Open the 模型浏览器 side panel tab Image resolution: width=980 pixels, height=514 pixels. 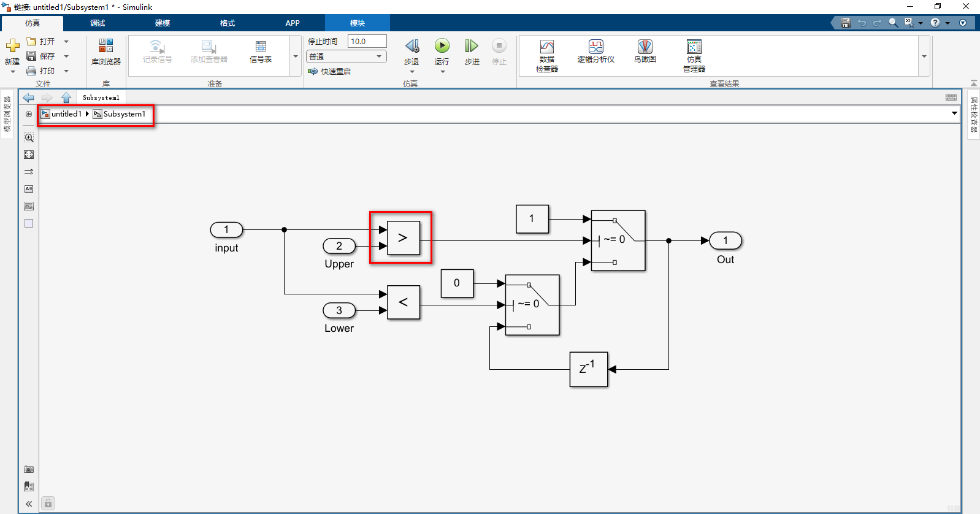(7, 114)
